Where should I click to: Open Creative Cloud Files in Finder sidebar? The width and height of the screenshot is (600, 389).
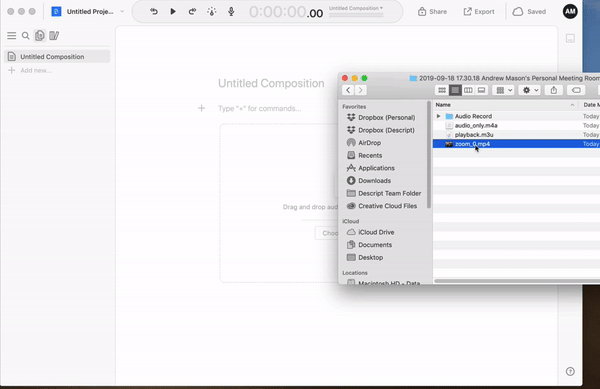[x=382, y=206]
